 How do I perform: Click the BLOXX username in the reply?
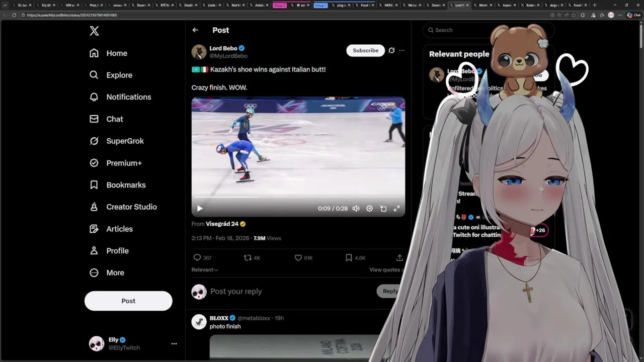tap(219, 318)
